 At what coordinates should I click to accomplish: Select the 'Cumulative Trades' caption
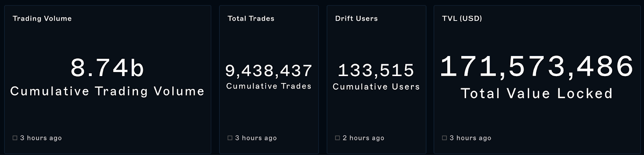[x=268, y=86]
